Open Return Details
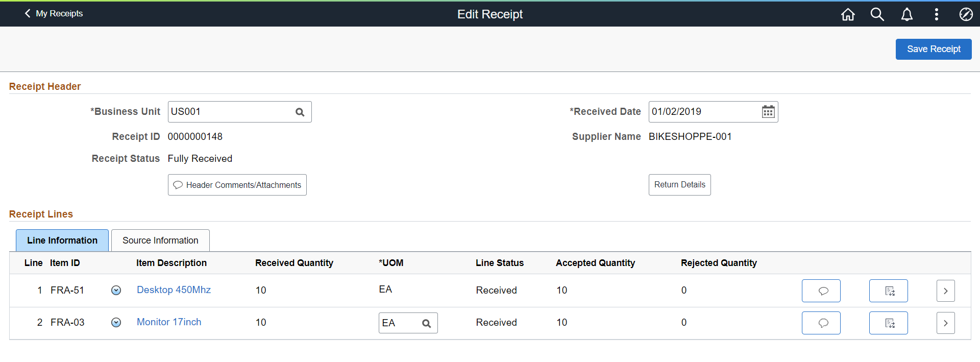 (679, 184)
